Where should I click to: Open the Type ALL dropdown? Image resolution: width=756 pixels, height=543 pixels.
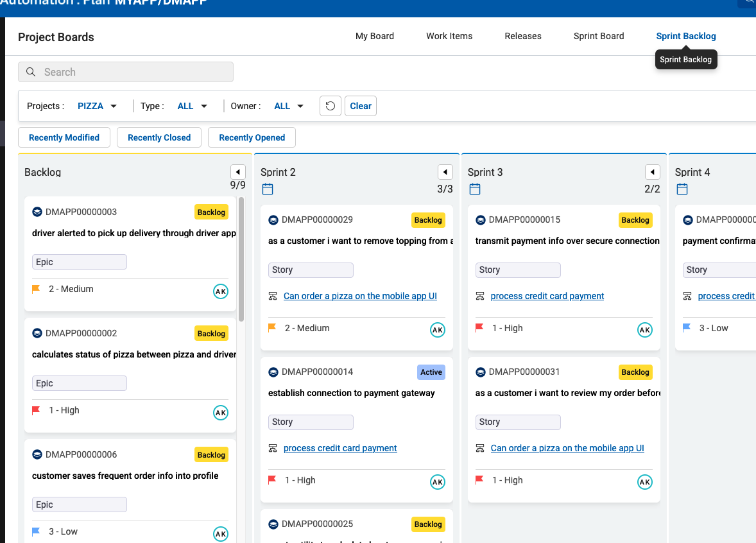coord(193,106)
